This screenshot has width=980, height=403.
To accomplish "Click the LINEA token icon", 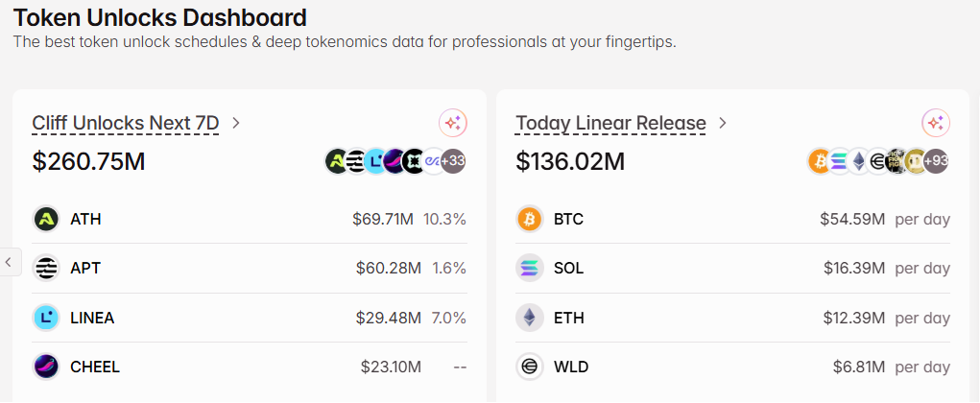I will 46,318.
